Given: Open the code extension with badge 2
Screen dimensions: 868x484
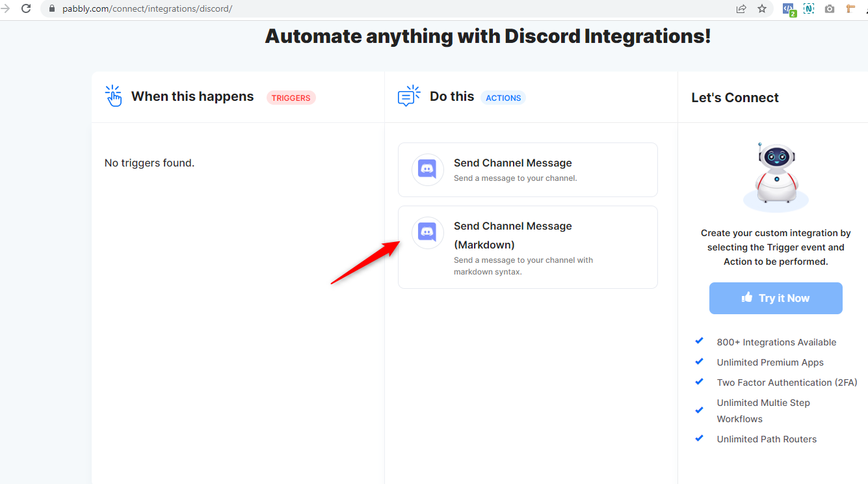Looking at the screenshot, I should 789,9.
